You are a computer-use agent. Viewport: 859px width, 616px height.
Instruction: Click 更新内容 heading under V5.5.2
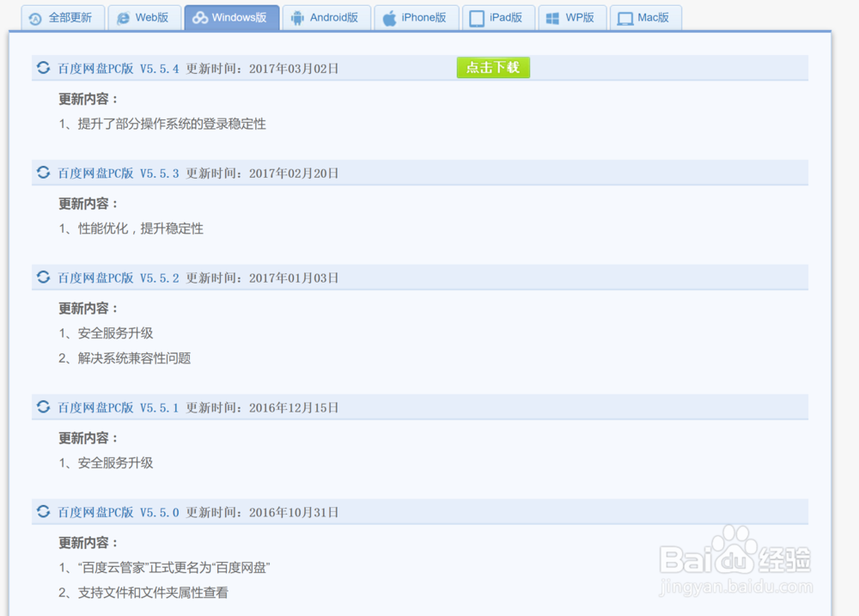[88, 308]
